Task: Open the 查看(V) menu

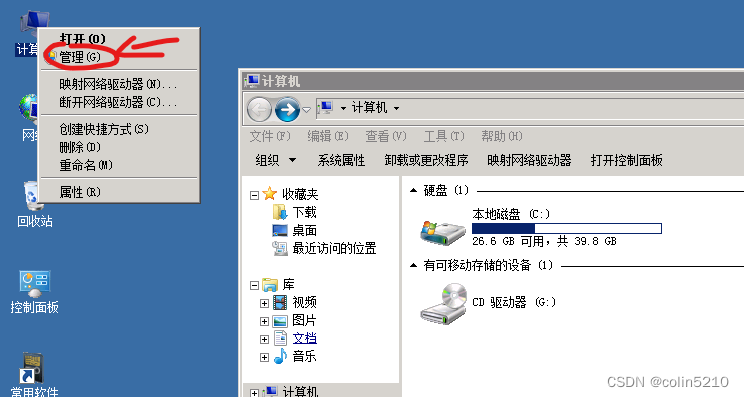Action: coord(386,137)
